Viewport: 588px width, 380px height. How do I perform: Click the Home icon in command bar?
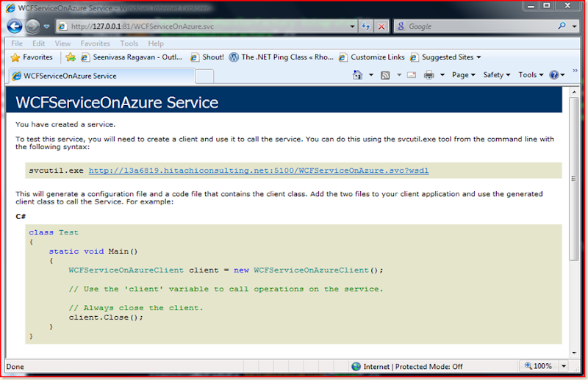[x=357, y=75]
